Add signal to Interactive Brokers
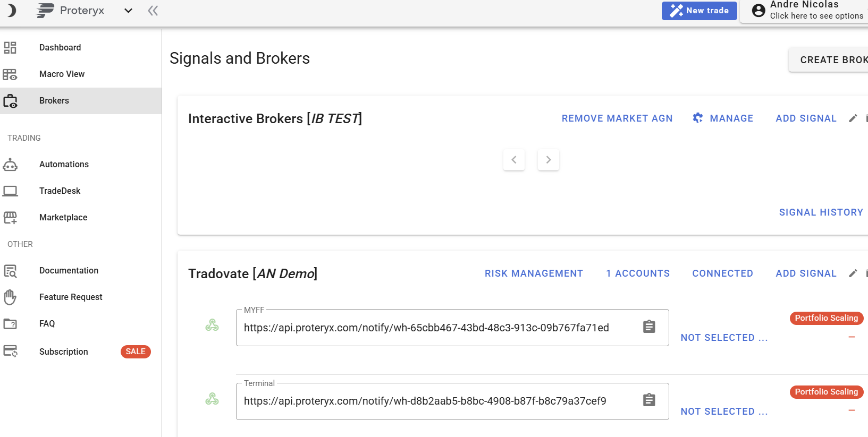The height and width of the screenshot is (437, 868). (x=806, y=118)
